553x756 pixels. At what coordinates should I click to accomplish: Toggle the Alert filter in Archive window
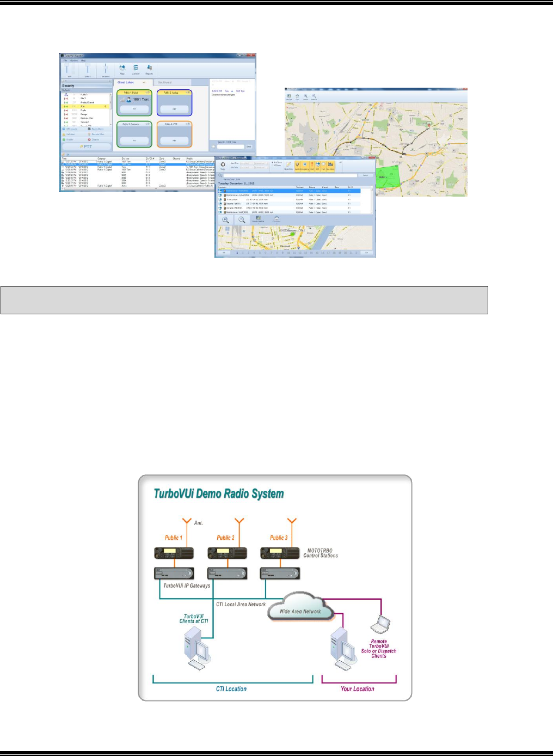312,166
